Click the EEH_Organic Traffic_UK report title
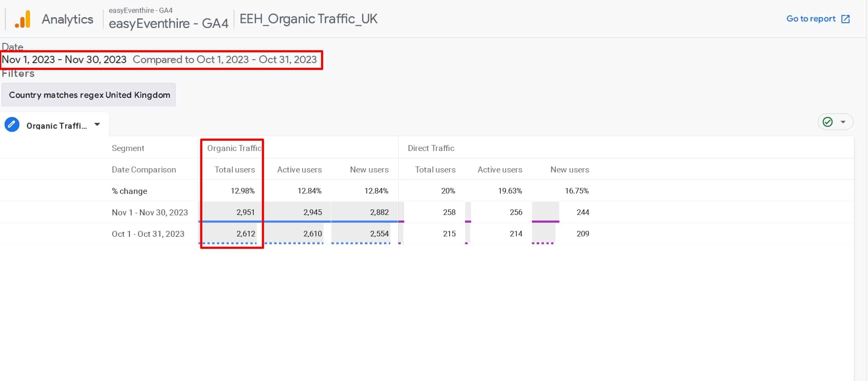Image resolution: width=868 pixels, height=381 pixels. click(308, 19)
